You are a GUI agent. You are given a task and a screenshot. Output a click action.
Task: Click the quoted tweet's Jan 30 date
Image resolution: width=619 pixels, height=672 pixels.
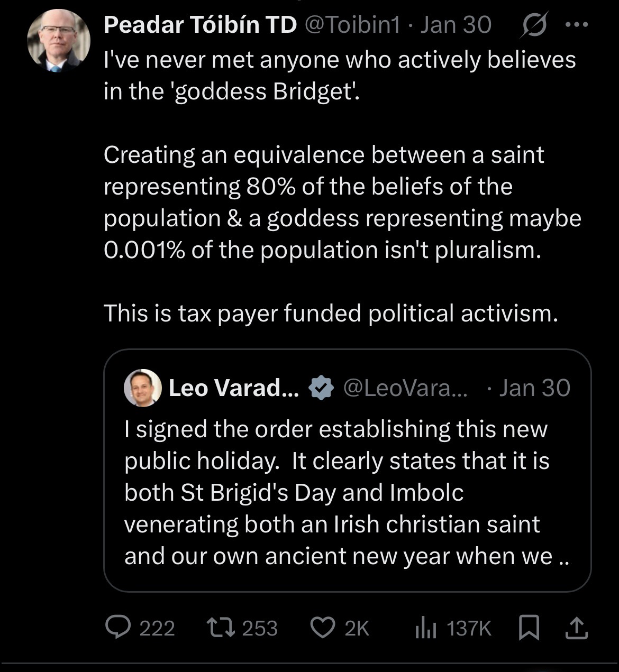tap(534, 388)
